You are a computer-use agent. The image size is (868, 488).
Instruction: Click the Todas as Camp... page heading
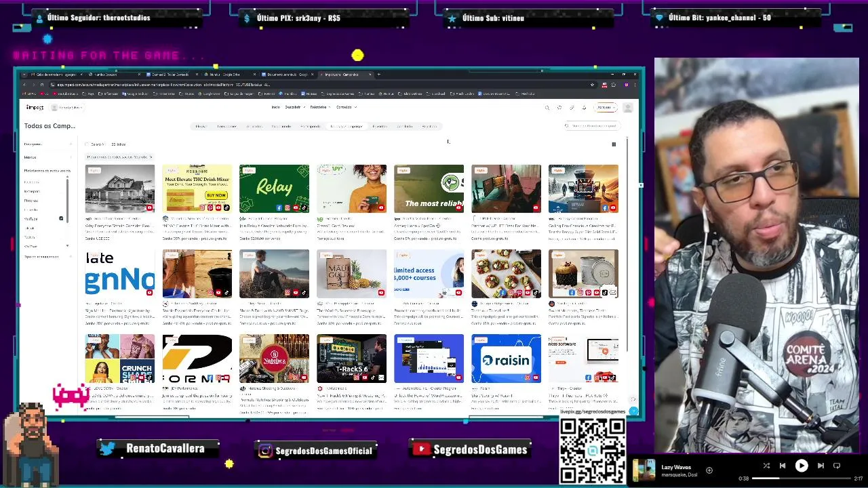coord(50,126)
